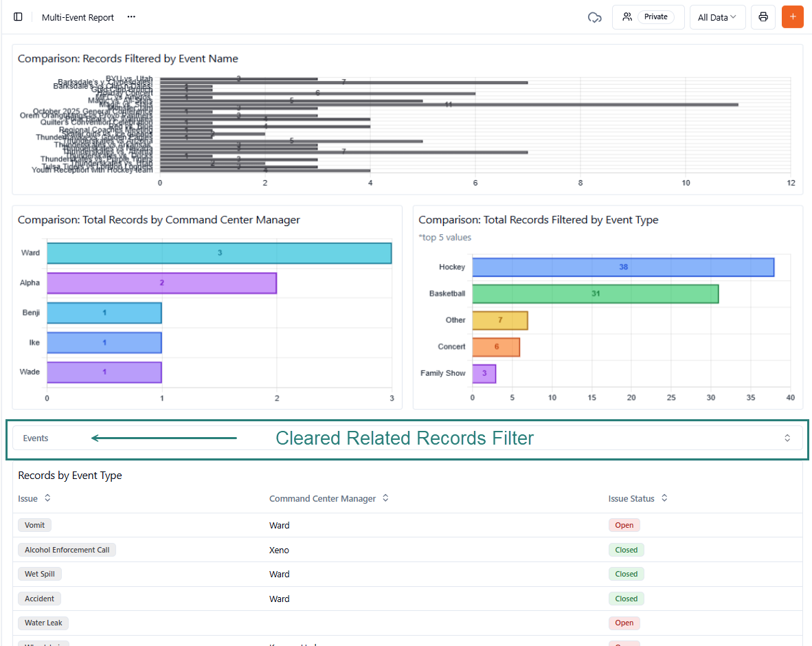Sort by Command Center Manager column

pos(385,498)
